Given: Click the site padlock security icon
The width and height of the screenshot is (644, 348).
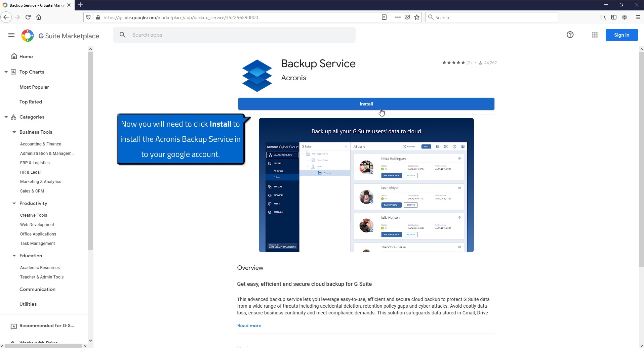Looking at the screenshot, I should click(x=98, y=17).
